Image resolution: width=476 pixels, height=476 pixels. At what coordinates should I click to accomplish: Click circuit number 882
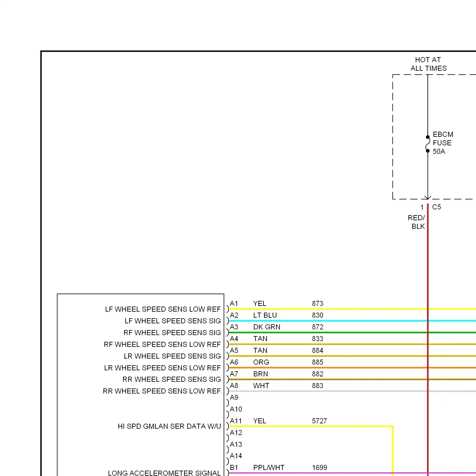click(317, 374)
